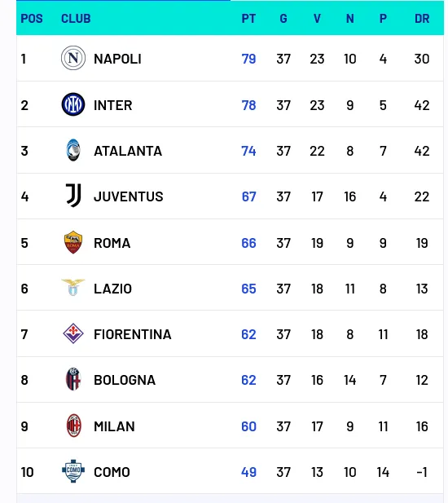Select the Milan club crest
Screen dimensions: 448x503
click(73, 426)
